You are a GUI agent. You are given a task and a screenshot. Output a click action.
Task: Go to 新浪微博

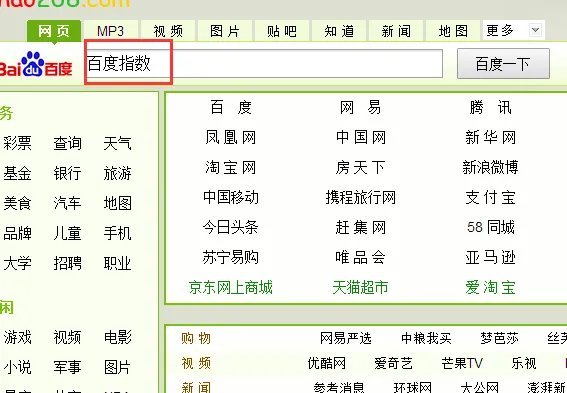[x=490, y=167]
